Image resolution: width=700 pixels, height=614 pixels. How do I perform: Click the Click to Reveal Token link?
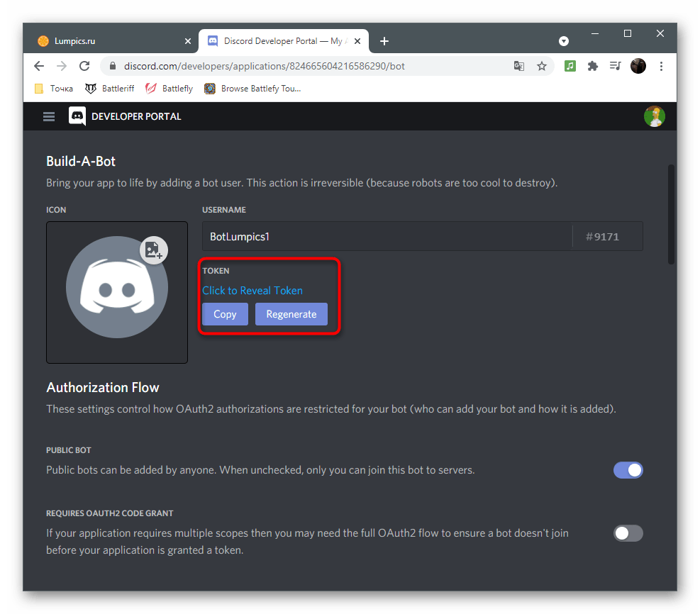coord(252,291)
